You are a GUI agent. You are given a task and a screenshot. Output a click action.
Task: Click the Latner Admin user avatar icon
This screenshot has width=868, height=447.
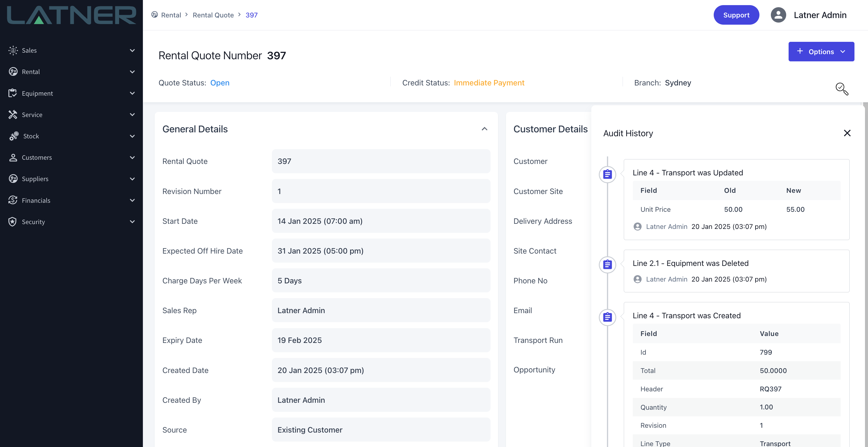tap(778, 15)
